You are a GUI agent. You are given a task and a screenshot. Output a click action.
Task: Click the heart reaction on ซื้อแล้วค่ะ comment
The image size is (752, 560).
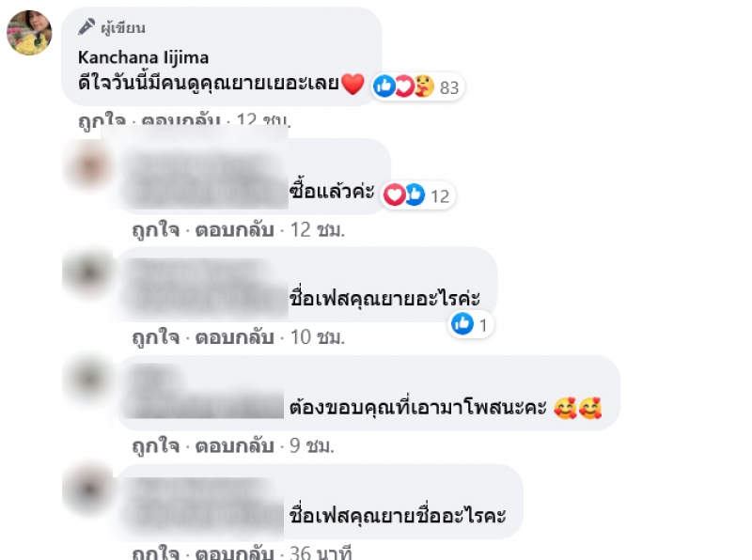tap(394, 195)
